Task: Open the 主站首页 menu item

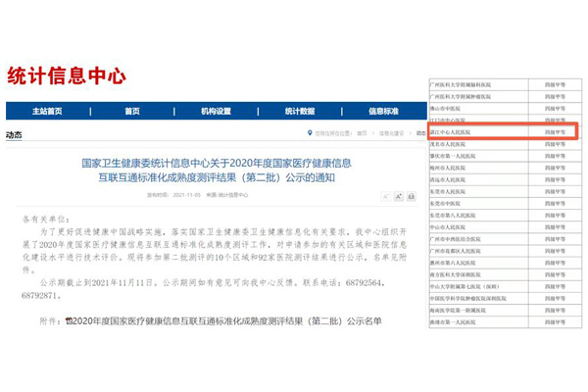Action: (47, 111)
